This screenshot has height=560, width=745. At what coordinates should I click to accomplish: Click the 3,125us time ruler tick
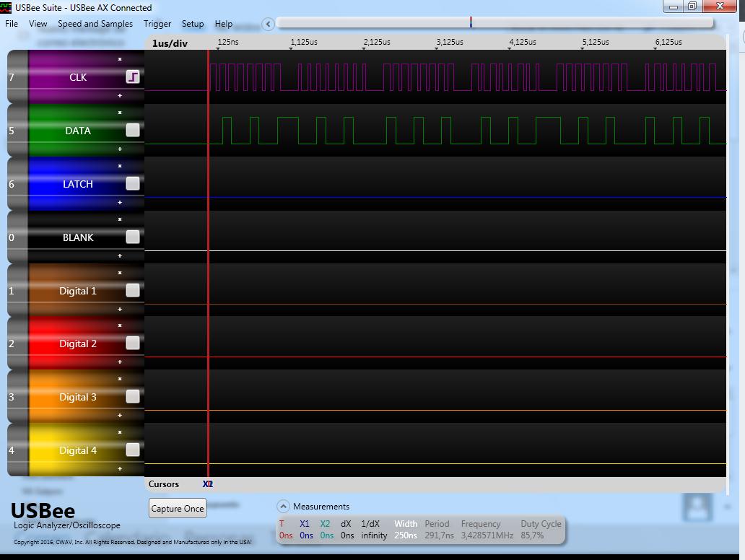450,42
